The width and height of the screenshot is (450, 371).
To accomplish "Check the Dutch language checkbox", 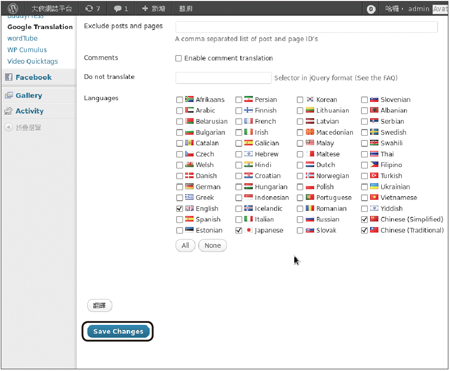I will click(x=300, y=165).
